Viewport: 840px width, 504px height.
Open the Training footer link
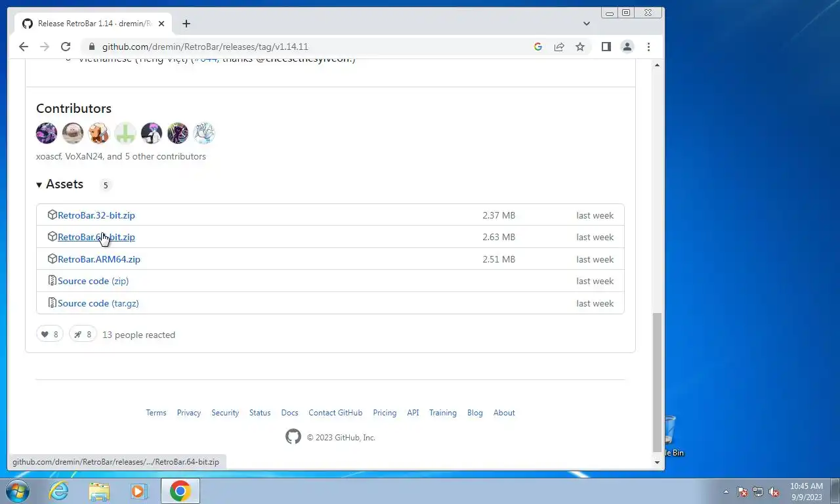443,413
